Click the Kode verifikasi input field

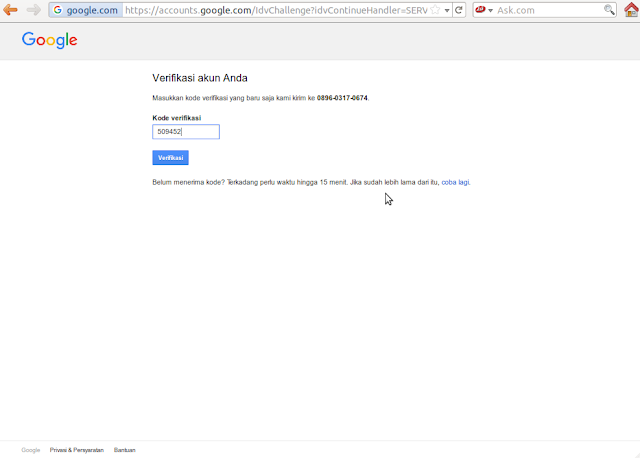coord(186,131)
